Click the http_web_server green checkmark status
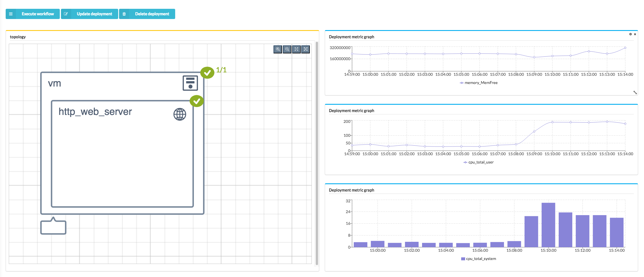 197,101
